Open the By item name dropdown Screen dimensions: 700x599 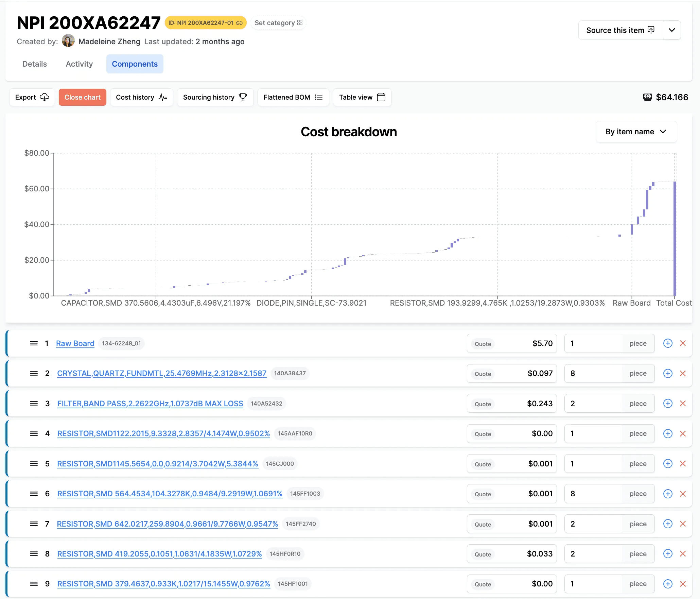click(636, 132)
